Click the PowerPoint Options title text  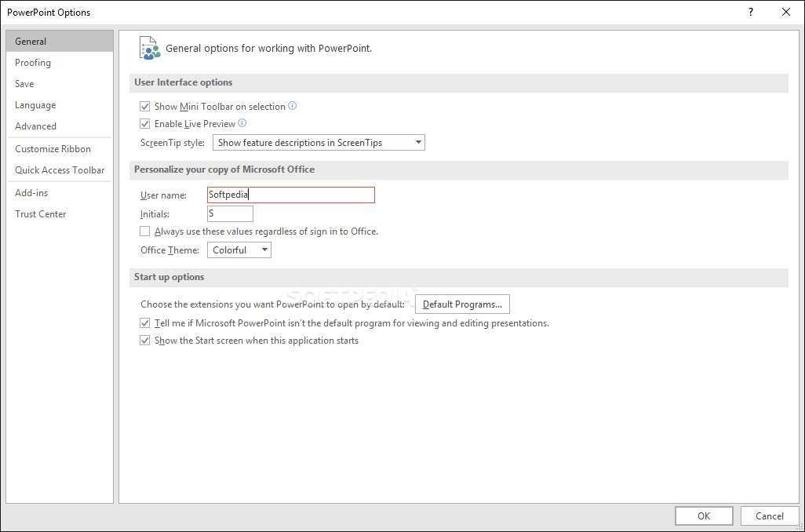click(x=49, y=13)
